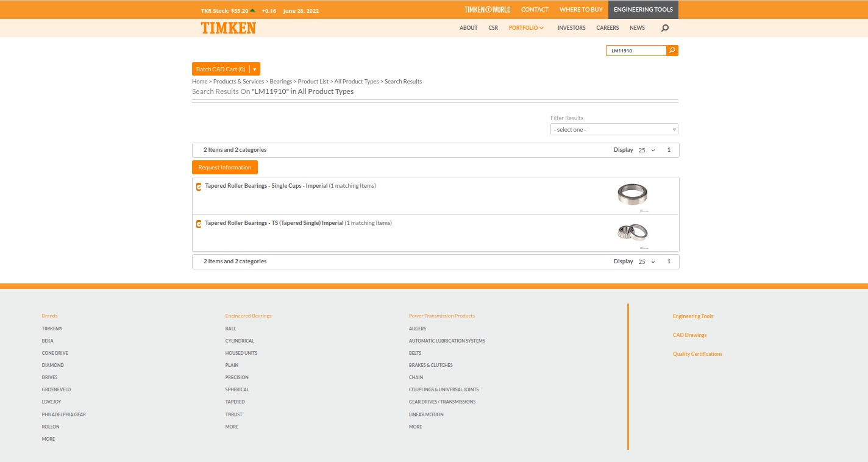Open Belts footer link
868x462 pixels.
(415, 353)
